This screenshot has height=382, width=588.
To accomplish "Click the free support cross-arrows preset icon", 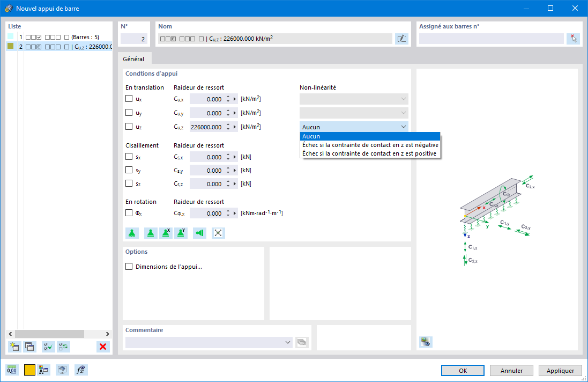I will point(218,233).
